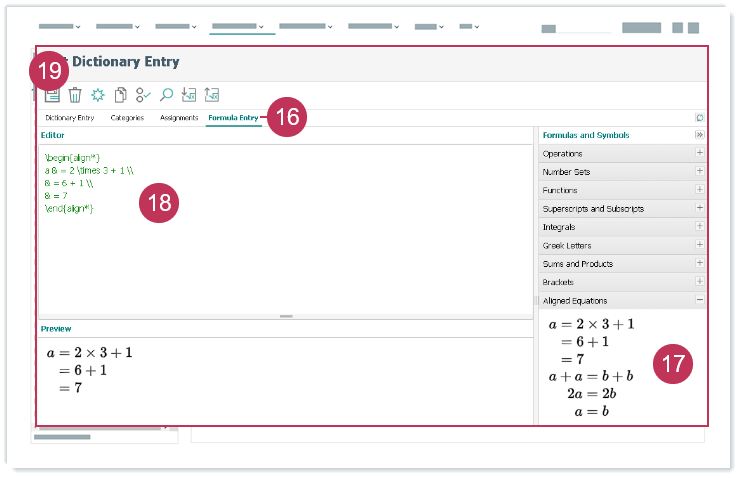Click the gear-shaped icon in toolbar
Screen dimensions: 740x478
tap(98, 95)
